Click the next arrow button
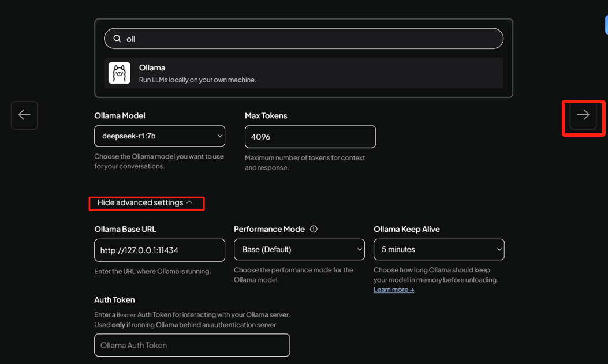The width and height of the screenshot is (608, 364). click(583, 115)
